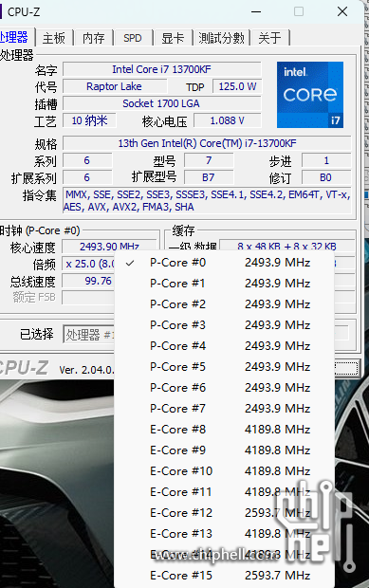Choose P-Core #7 entry
The width and height of the screenshot is (369, 588).
[x=224, y=409]
